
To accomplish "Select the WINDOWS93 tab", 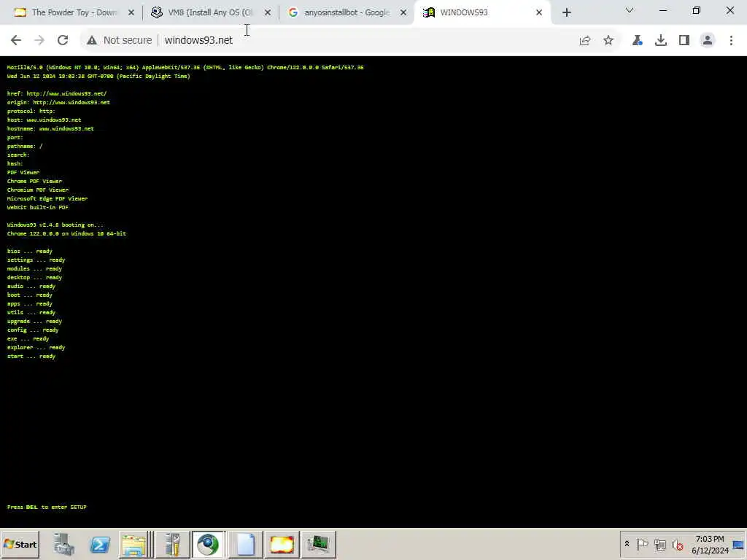I will pos(481,12).
